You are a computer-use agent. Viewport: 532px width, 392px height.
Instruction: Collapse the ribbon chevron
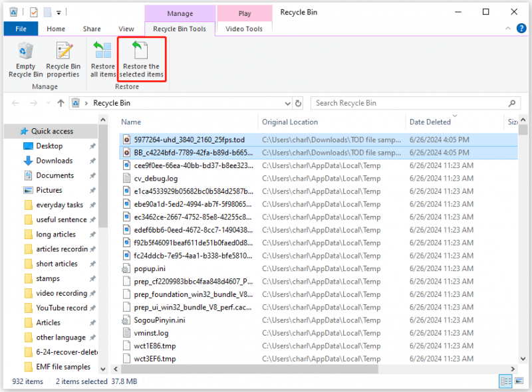pyautogui.click(x=508, y=29)
